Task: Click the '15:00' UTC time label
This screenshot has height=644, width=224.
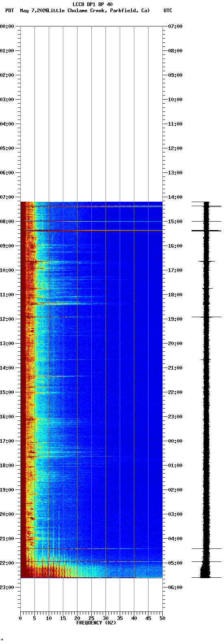Action: 175,222
